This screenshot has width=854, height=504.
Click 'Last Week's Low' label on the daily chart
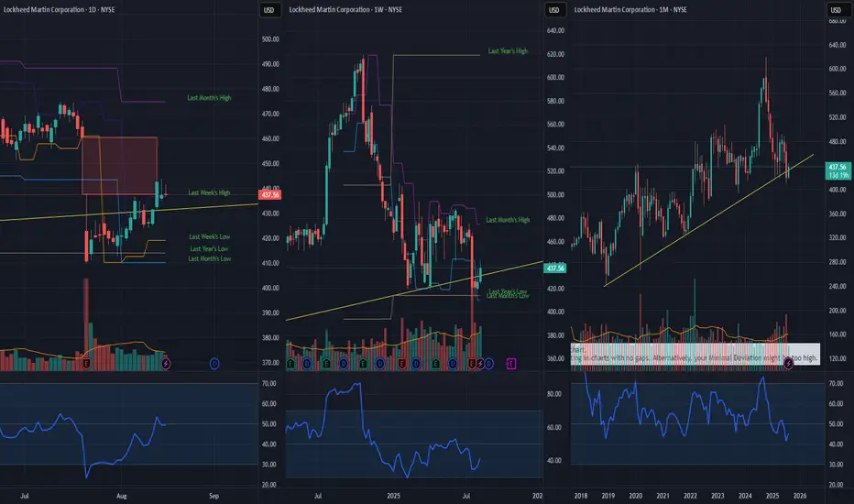pos(210,237)
